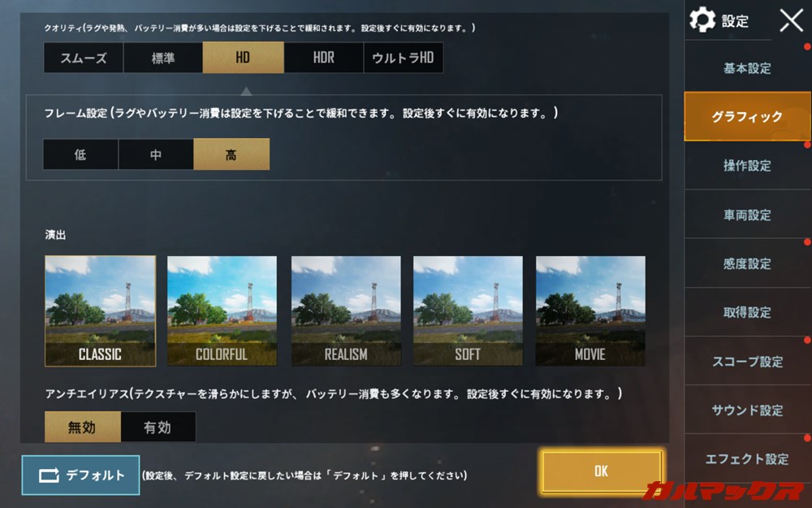Switch to 操作設定 tab
This screenshot has height=508, width=812.
pyautogui.click(x=747, y=165)
